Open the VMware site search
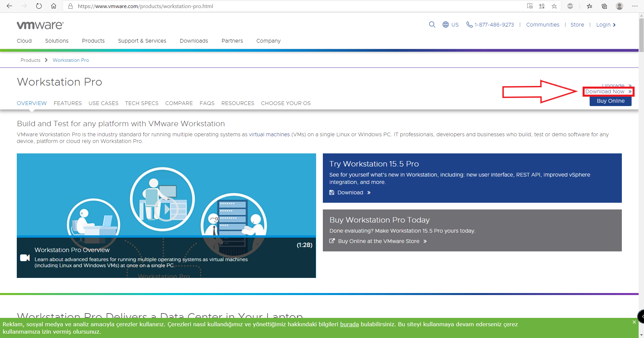644x338 pixels. [432, 25]
